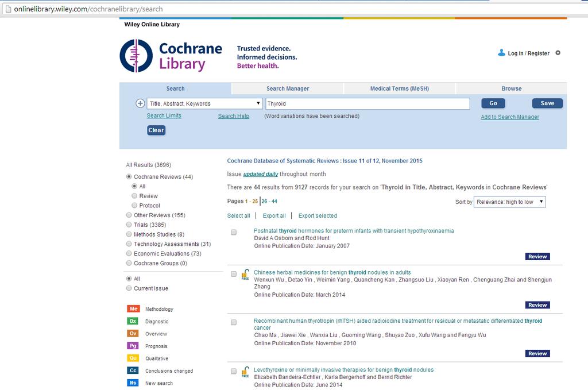Viewport: 588px width, 390px height.
Task: Click the Go search button
Action: (x=493, y=103)
